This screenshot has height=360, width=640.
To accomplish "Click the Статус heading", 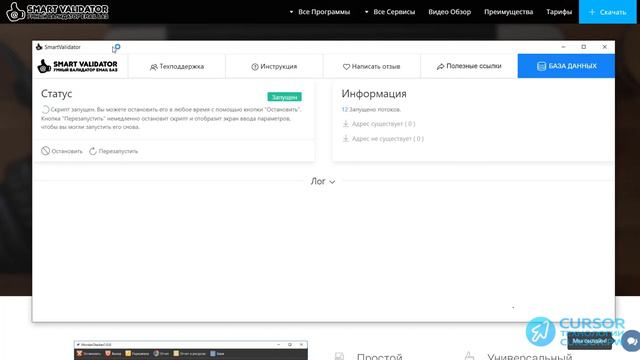I will pyautogui.click(x=56, y=93).
